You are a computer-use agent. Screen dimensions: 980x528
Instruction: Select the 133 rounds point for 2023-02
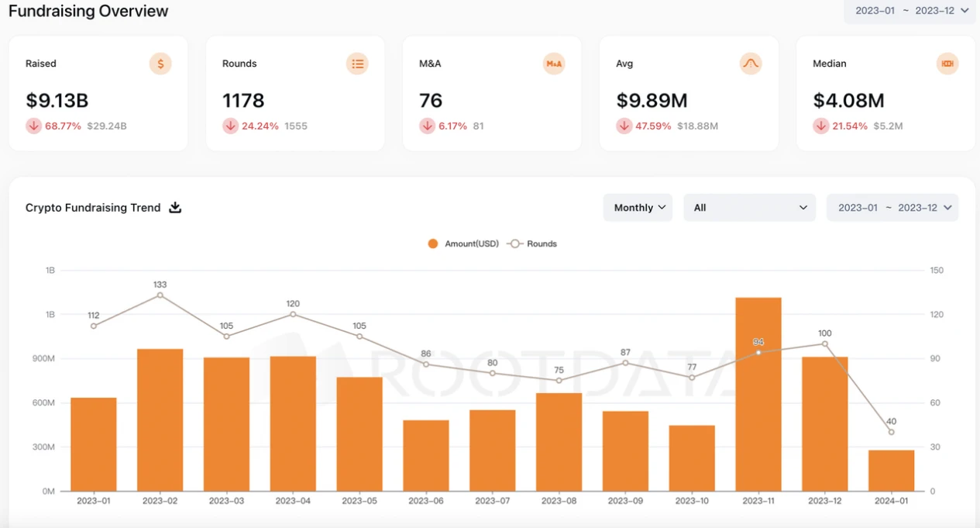(x=160, y=295)
